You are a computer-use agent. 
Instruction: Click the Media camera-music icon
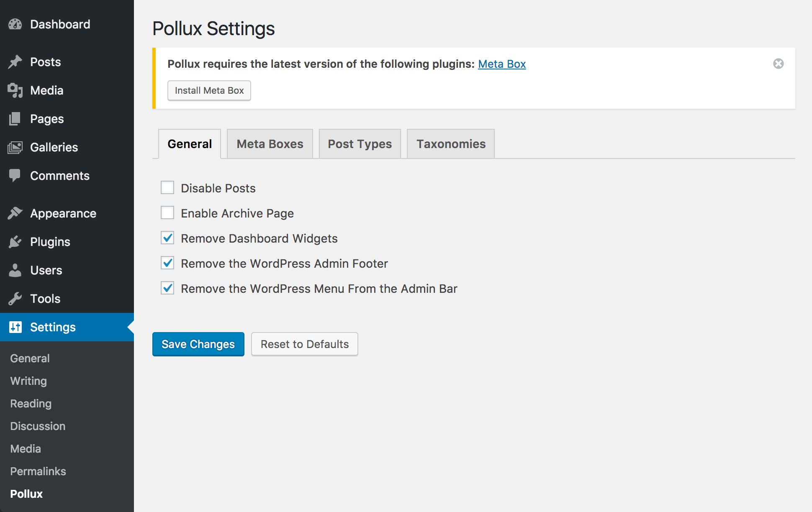pos(15,90)
